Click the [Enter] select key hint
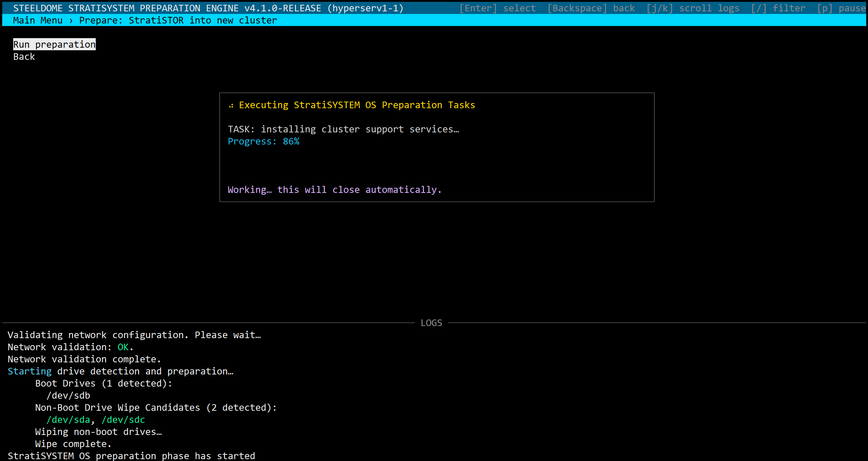The height and width of the screenshot is (461, 868). tap(497, 8)
